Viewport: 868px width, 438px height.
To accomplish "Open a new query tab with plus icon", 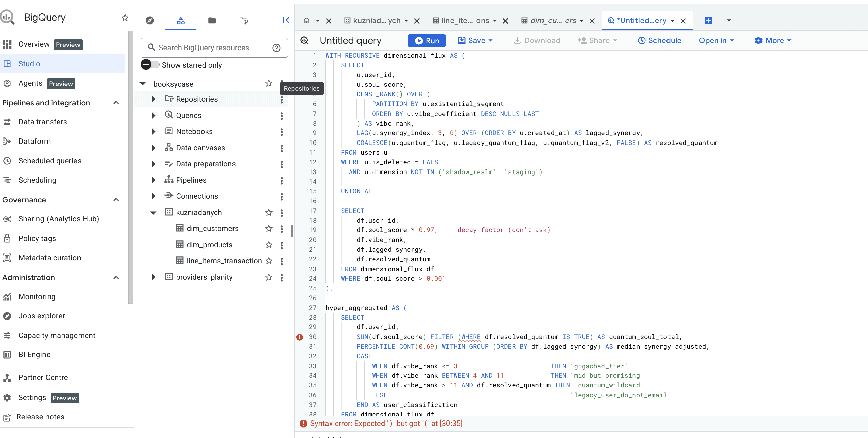I will pyautogui.click(x=708, y=20).
